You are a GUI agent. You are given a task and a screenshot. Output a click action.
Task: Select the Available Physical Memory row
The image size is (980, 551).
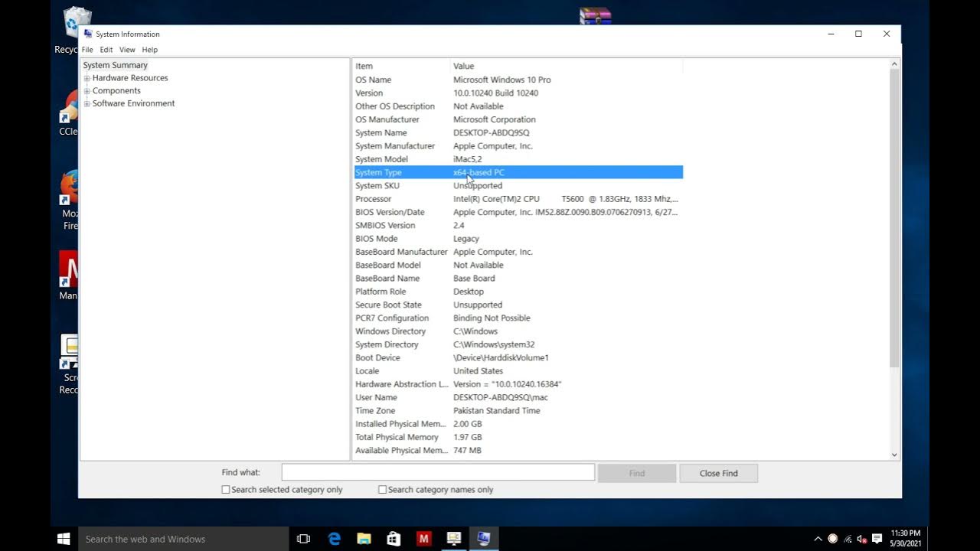[518, 451]
